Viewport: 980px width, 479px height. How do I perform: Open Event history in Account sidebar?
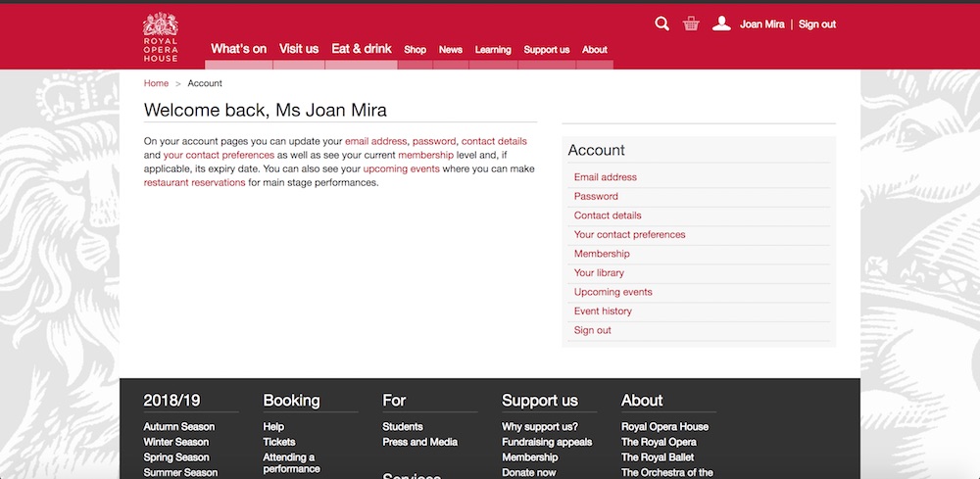pos(603,311)
